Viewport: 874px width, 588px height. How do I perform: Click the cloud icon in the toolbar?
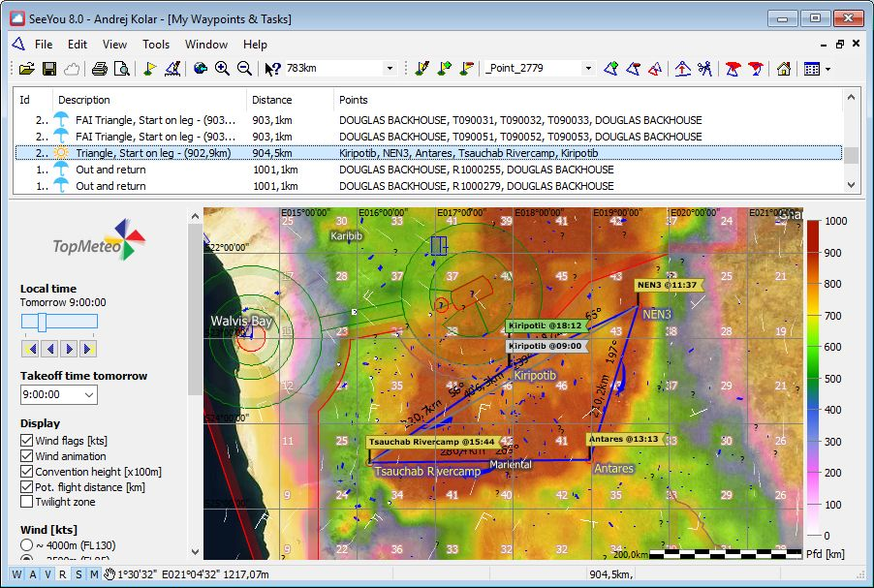pyautogui.click(x=72, y=69)
